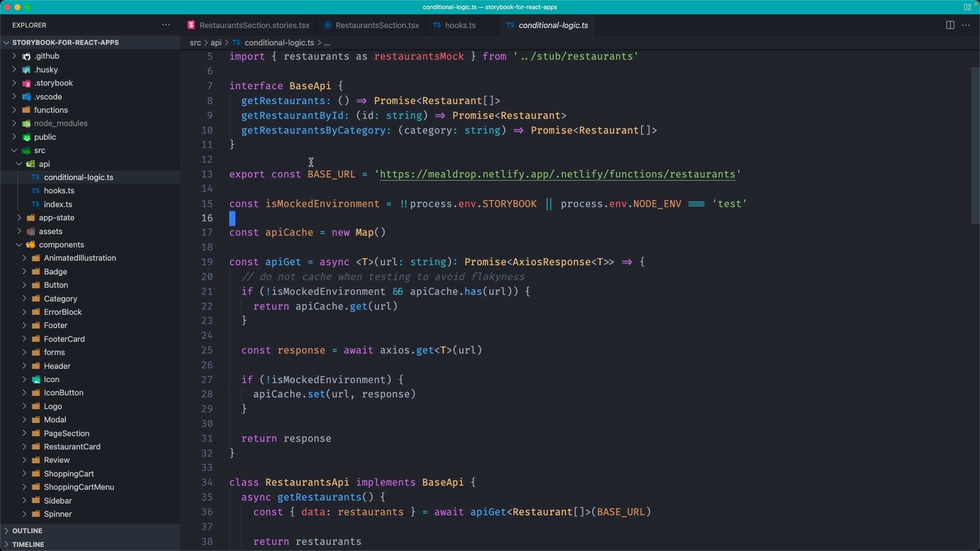980x551 pixels.
Task: Open Explorer's views and more actions menu
Action: coord(166,25)
